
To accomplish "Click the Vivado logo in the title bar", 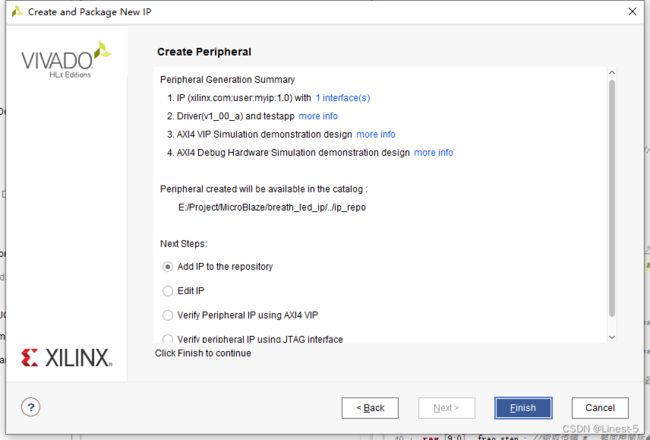I will pos(17,12).
